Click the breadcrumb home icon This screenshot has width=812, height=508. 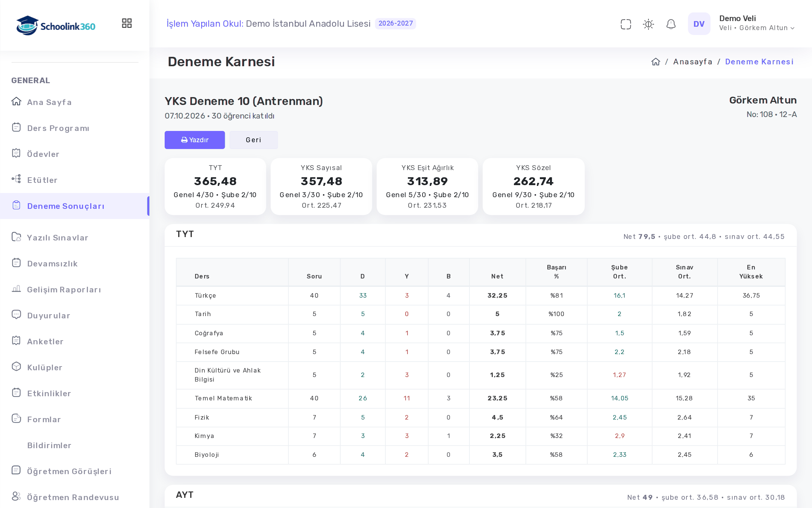[x=656, y=62]
